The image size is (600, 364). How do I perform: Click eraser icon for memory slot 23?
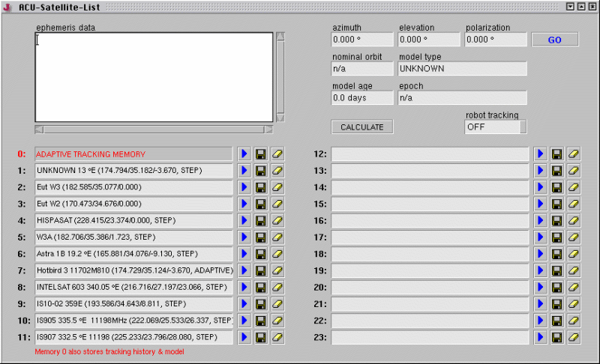574,338
